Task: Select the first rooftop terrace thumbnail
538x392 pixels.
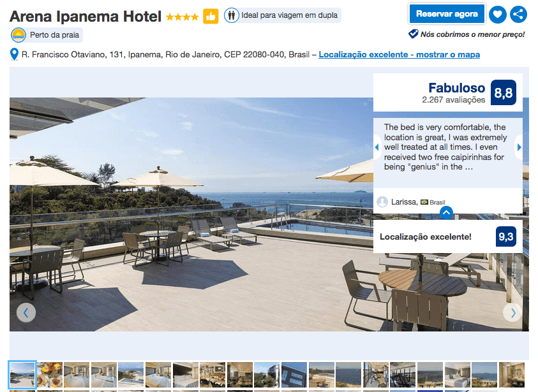Action: (x=22, y=375)
